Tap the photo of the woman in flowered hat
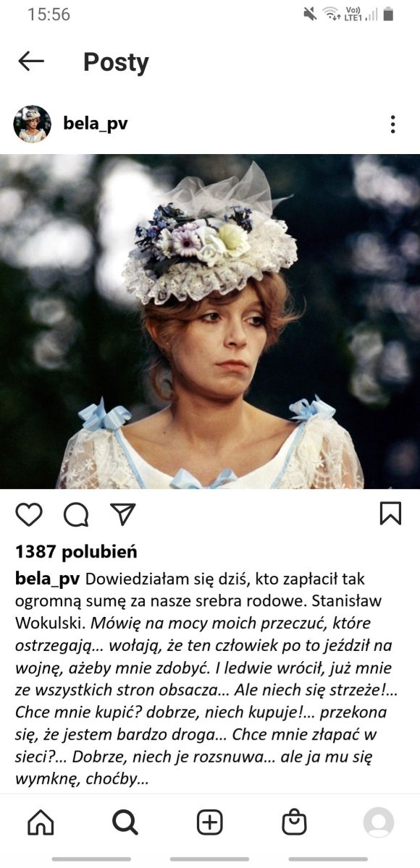Viewport: 420px width, 868px height. click(210, 321)
